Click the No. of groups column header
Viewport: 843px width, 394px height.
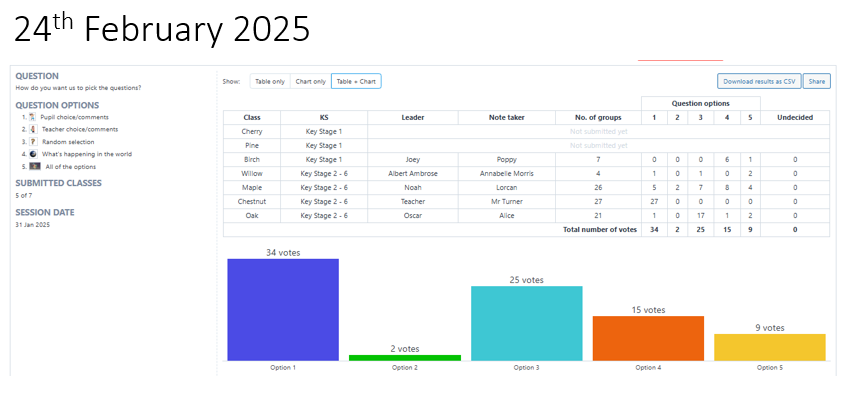[x=598, y=117]
